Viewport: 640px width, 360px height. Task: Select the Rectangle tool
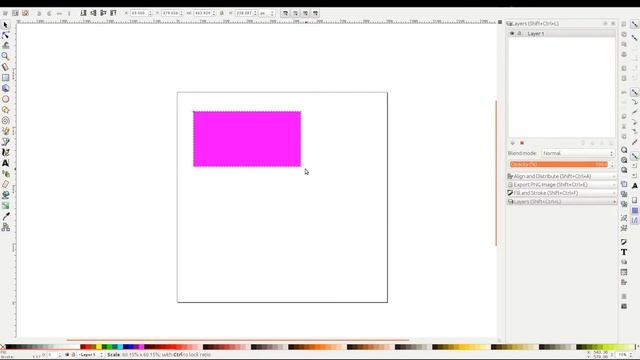5,78
